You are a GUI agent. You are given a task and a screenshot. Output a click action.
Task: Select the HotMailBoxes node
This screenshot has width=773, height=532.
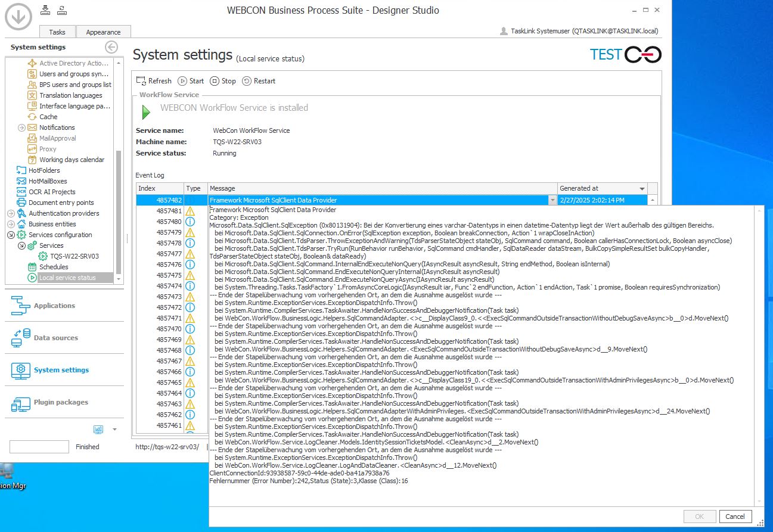[x=42, y=181]
